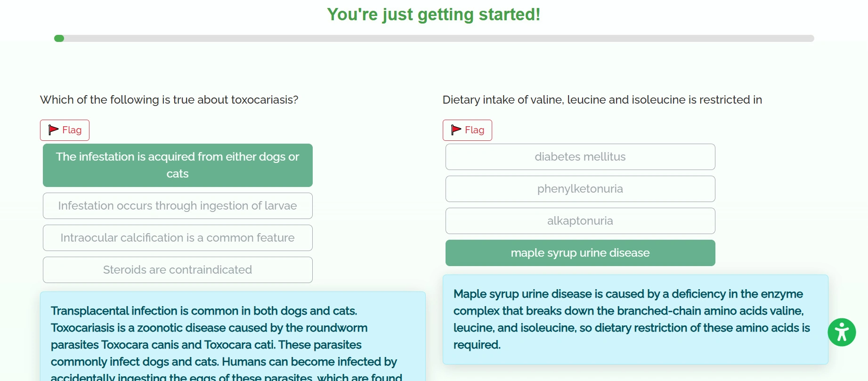
Task: Click the maple syrup urine disease explanation
Action: (635, 319)
